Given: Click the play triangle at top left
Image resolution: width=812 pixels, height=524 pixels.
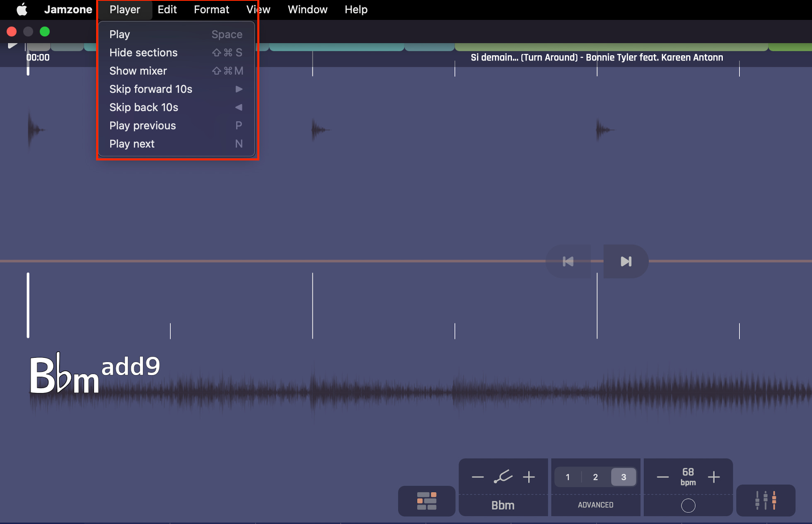Looking at the screenshot, I should click(x=12, y=45).
